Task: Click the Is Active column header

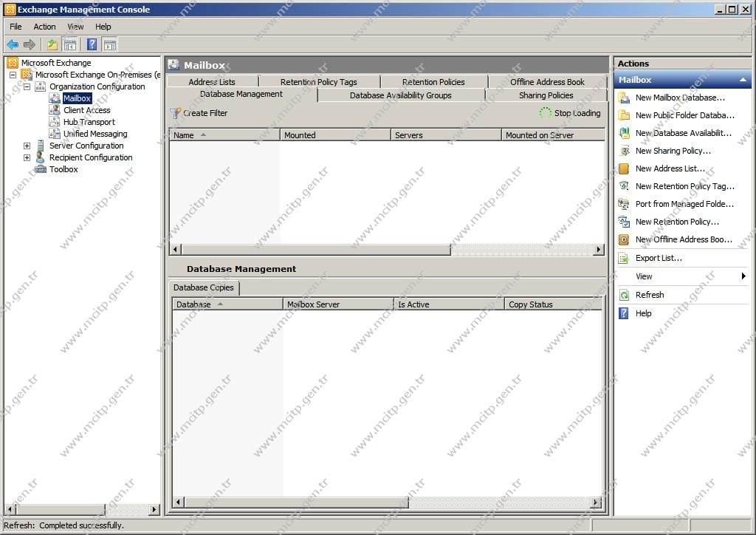Action: tap(450, 304)
